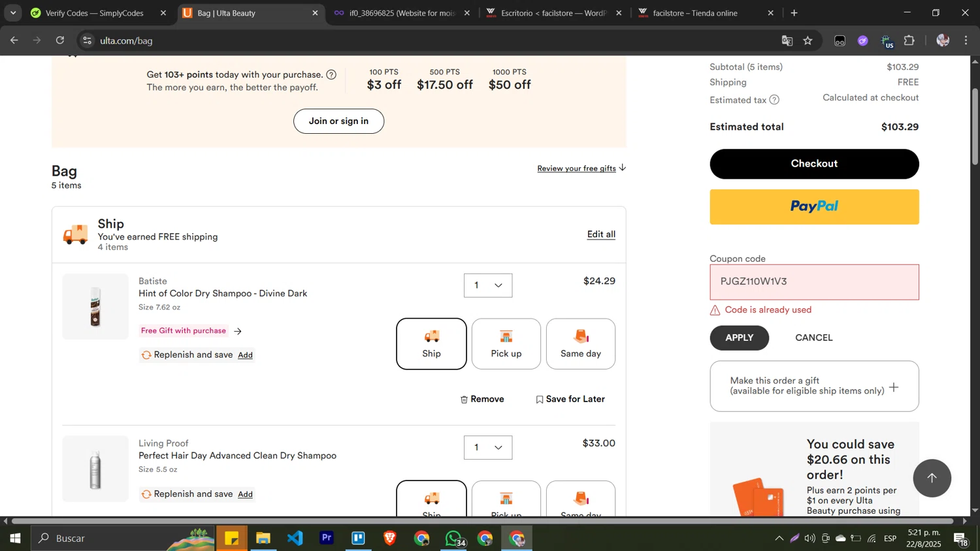980x551 pixels.
Task: Click Join or sign in button
Action: tap(338, 121)
